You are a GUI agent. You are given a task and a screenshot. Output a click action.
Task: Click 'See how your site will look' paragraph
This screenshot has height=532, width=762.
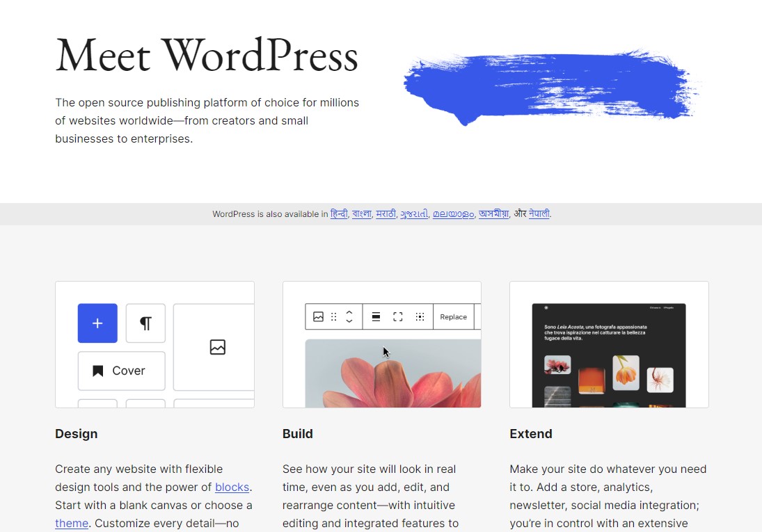[370, 496]
